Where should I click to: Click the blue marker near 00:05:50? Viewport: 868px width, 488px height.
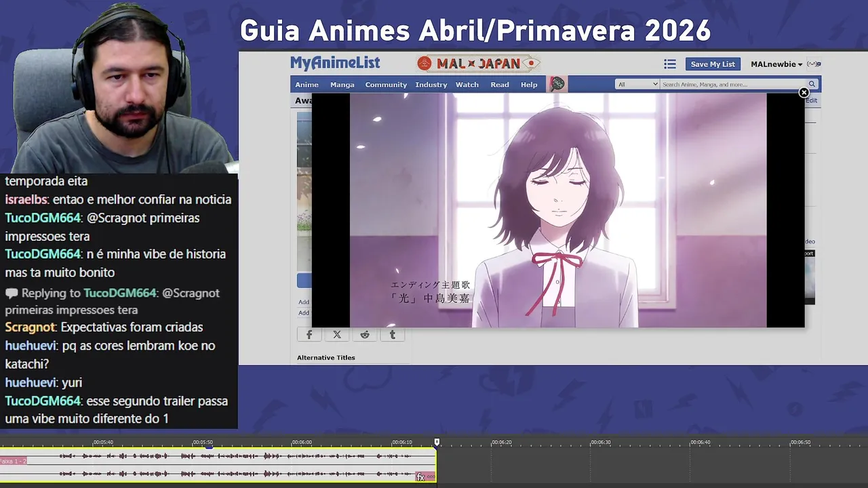(209, 447)
